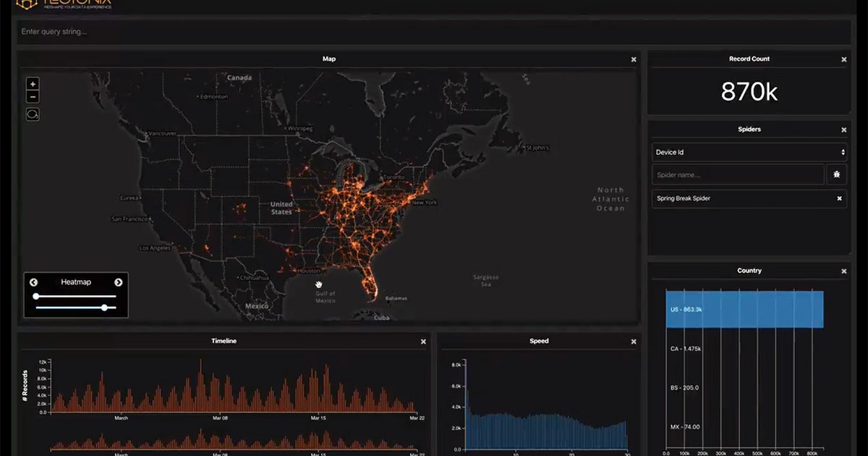Click the Spiders panel title
868x456 pixels.
point(749,130)
